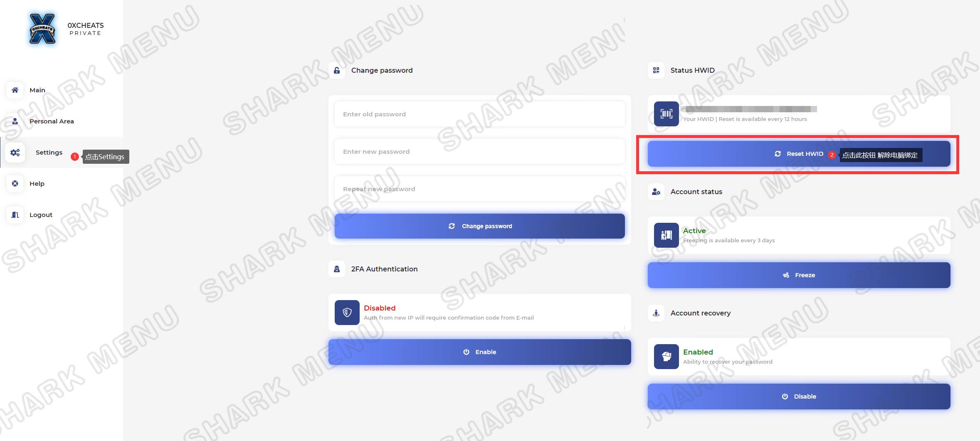
Task: Freeze the account with Freeze button
Action: 799,275
